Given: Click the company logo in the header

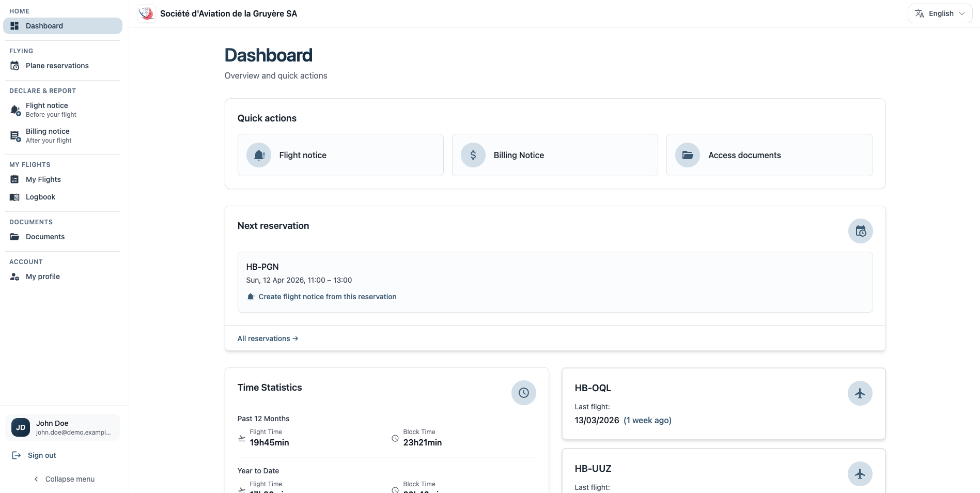Looking at the screenshot, I should coord(147,13).
